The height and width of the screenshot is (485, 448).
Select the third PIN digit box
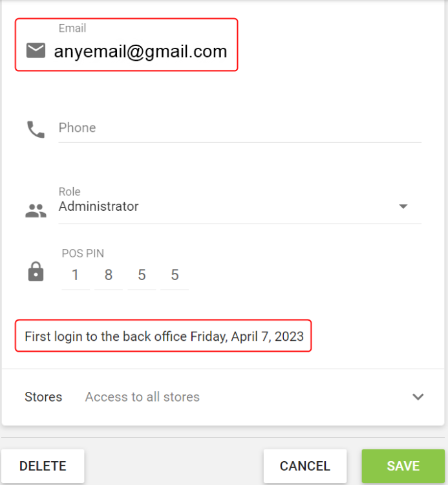pos(142,275)
